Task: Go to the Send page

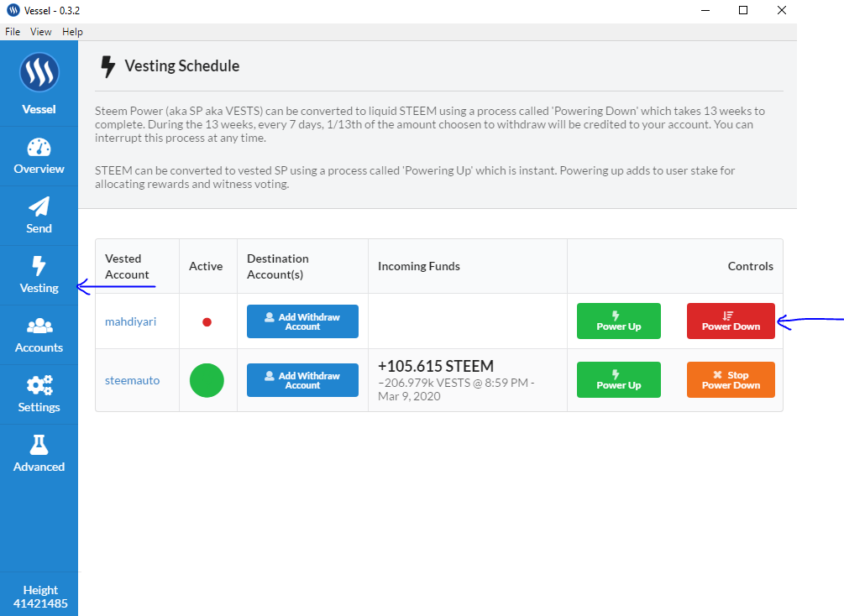Action: (x=39, y=217)
